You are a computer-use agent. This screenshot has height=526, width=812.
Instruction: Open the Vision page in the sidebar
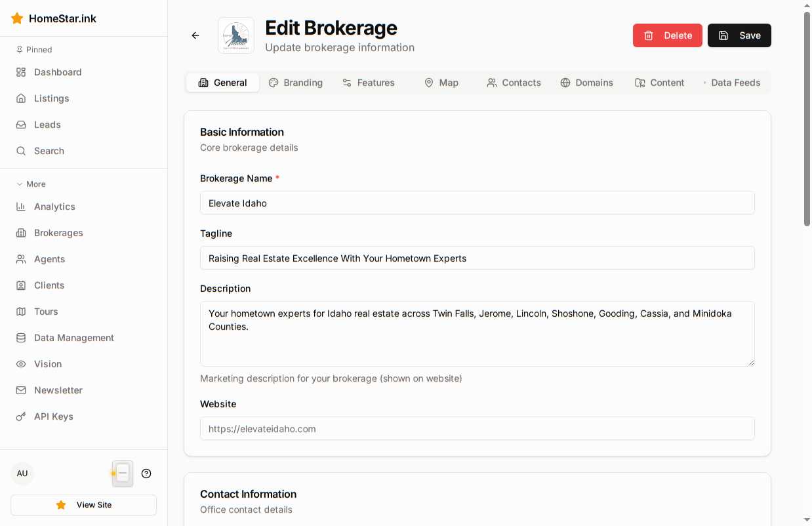(48, 364)
